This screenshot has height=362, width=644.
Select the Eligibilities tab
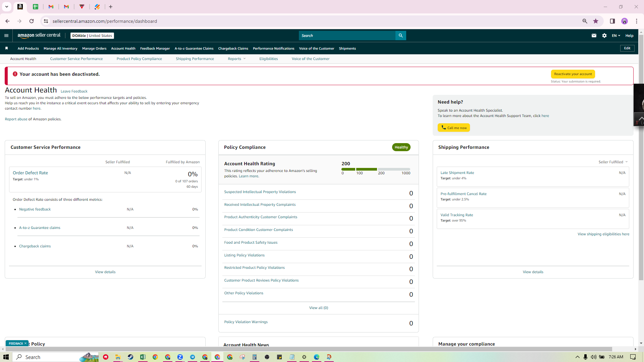(269, 59)
